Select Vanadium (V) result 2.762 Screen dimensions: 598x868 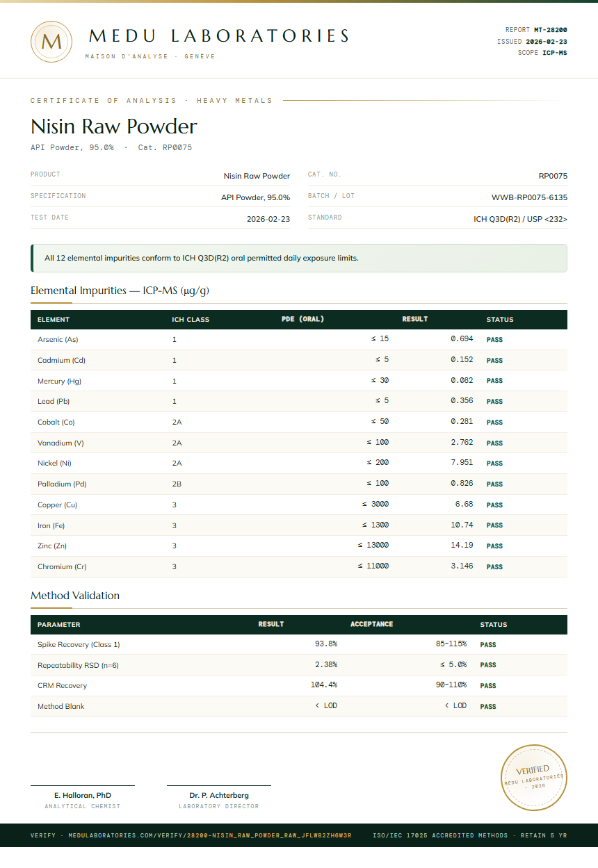(x=462, y=443)
